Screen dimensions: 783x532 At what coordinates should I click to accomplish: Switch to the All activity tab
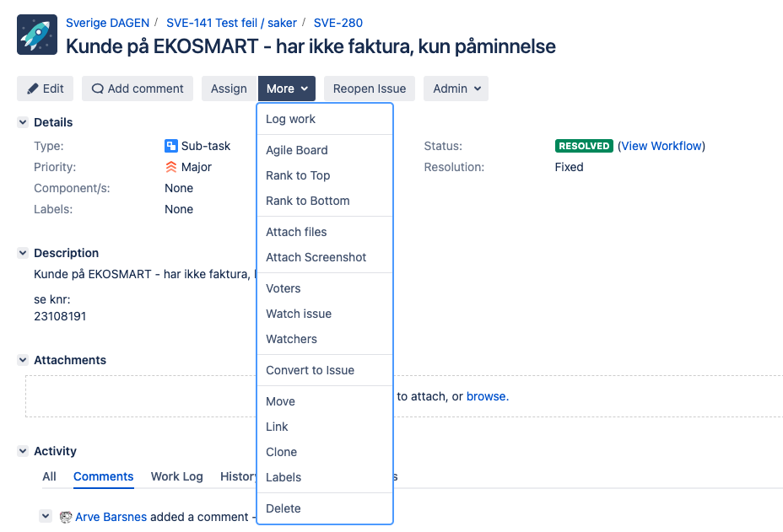49,476
